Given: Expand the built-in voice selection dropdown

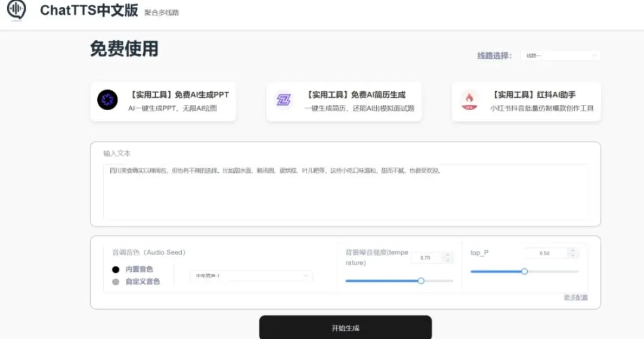Looking at the screenshot, I should point(251,276).
